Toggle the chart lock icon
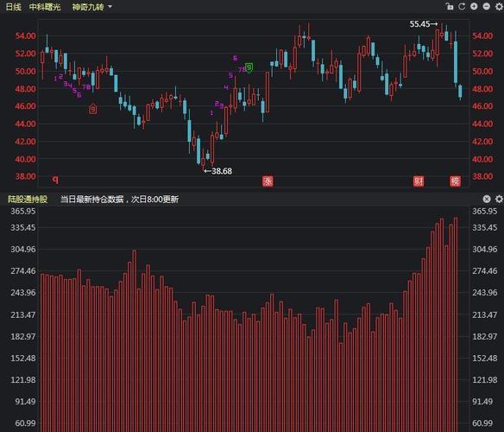The width and height of the screenshot is (504, 432). click(x=450, y=6)
